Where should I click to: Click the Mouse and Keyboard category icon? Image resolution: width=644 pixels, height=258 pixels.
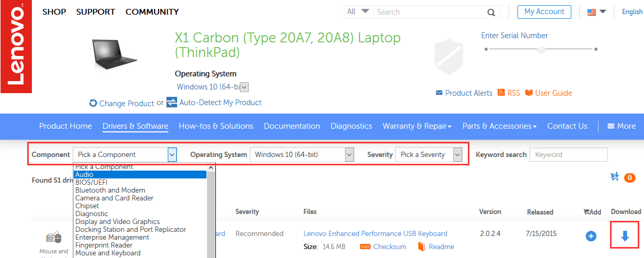pos(54,238)
